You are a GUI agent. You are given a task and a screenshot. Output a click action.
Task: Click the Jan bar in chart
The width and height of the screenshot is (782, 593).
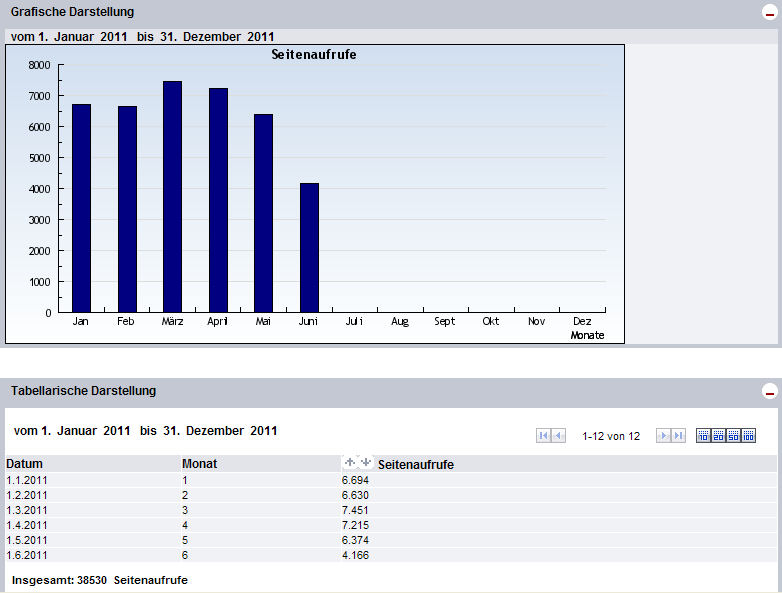click(81, 208)
